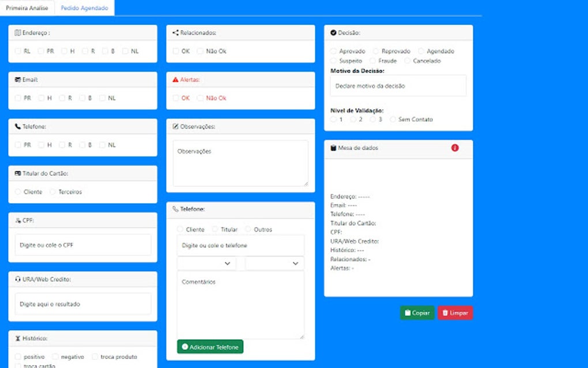Select Agendado decision option
The height and width of the screenshot is (368, 588).
click(x=421, y=51)
